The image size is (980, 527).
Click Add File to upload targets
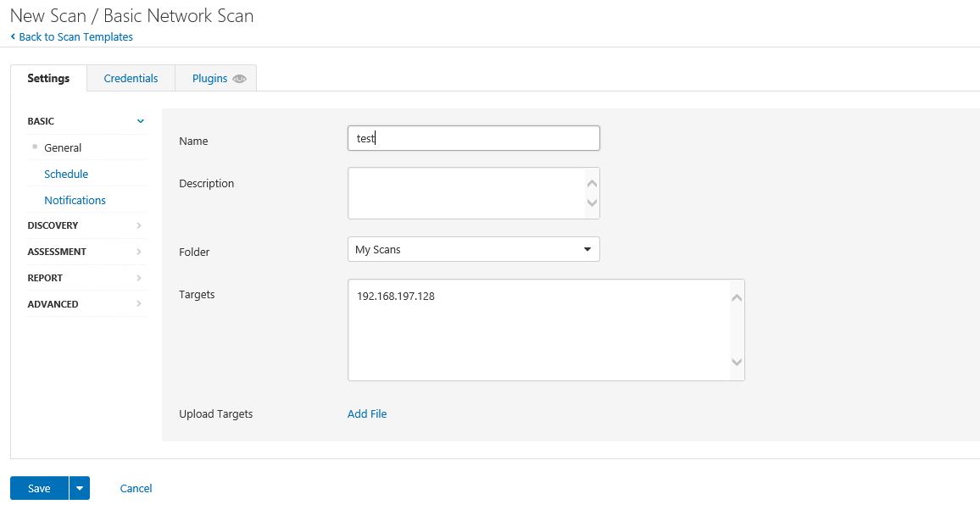[367, 413]
